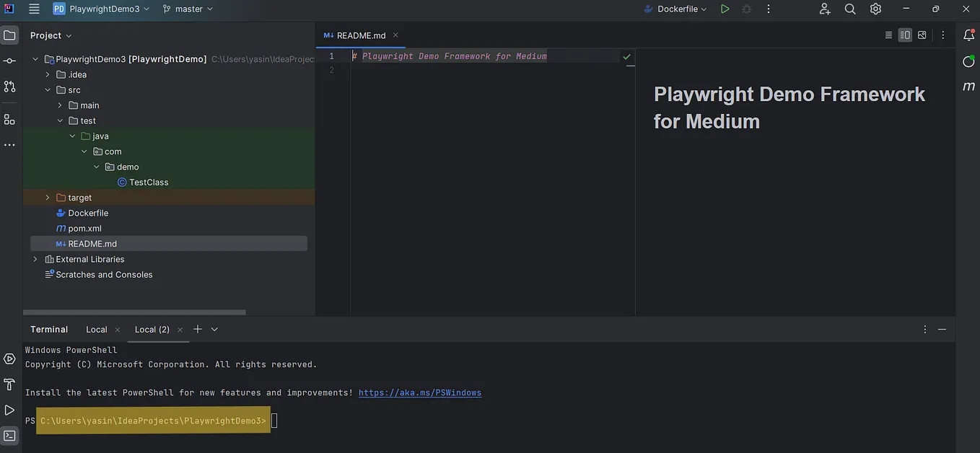980x453 pixels.
Task: Switch editor to preview-only mode
Action: coord(922,35)
